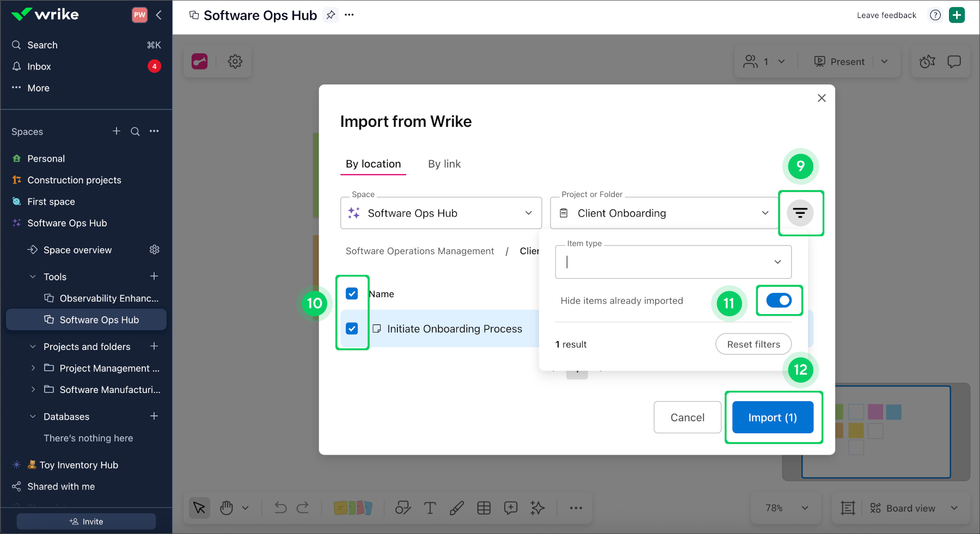
Task: Open the 78% zoom level control
Action: (x=785, y=508)
